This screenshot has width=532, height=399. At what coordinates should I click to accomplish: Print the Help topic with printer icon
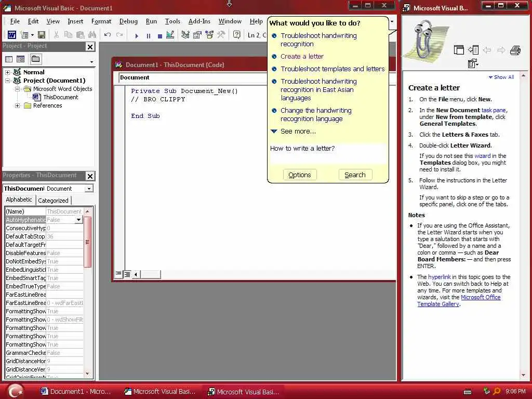tap(515, 50)
